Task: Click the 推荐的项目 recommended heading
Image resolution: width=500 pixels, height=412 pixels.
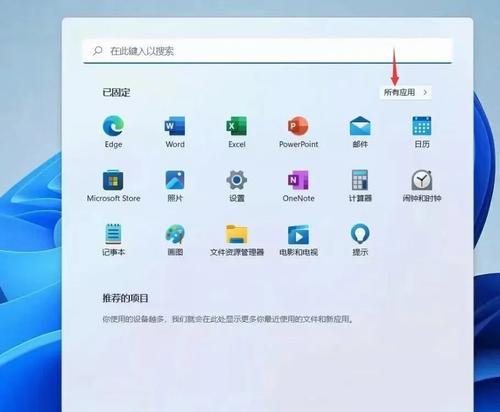Action: point(125,298)
